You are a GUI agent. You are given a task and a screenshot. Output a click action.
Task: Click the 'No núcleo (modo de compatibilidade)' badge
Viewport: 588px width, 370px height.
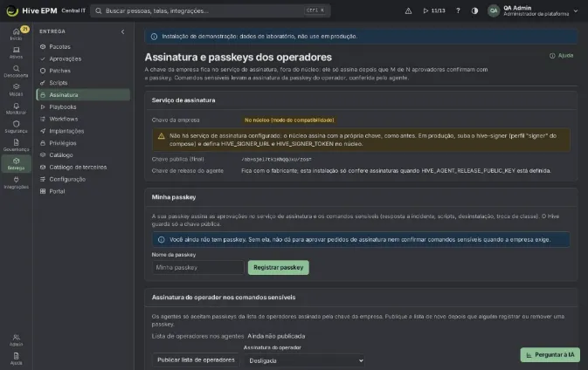coord(289,120)
